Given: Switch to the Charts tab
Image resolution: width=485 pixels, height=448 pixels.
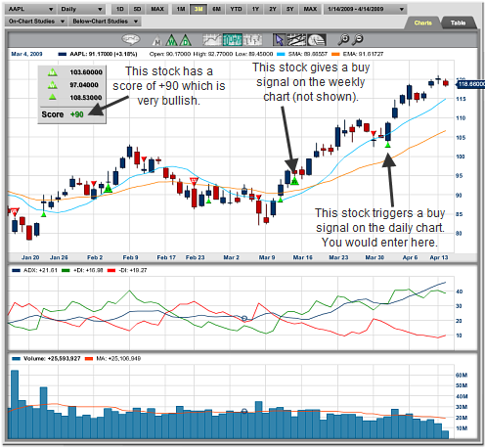Looking at the screenshot, I should tap(422, 22).
